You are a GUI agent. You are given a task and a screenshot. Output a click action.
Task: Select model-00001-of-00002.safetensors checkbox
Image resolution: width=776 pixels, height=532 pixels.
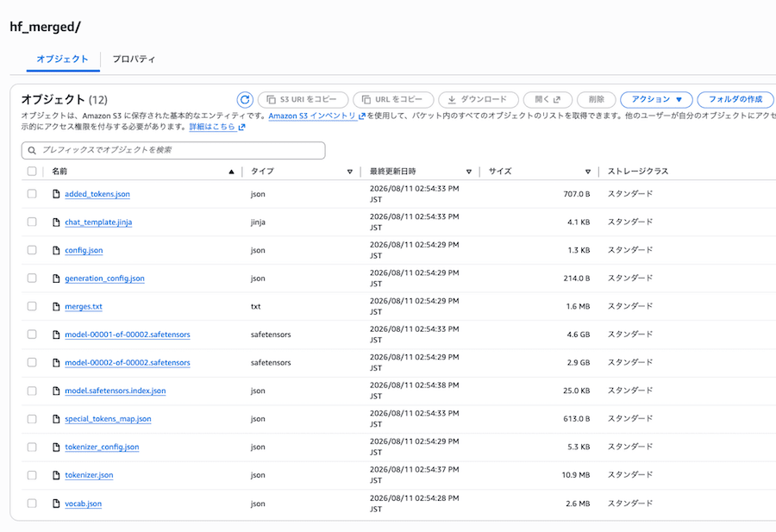pyautogui.click(x=32, y=334)
